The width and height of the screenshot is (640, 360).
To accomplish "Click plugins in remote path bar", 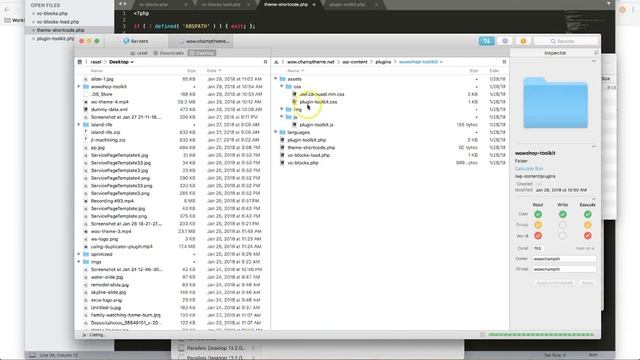I will pos(383,62).
